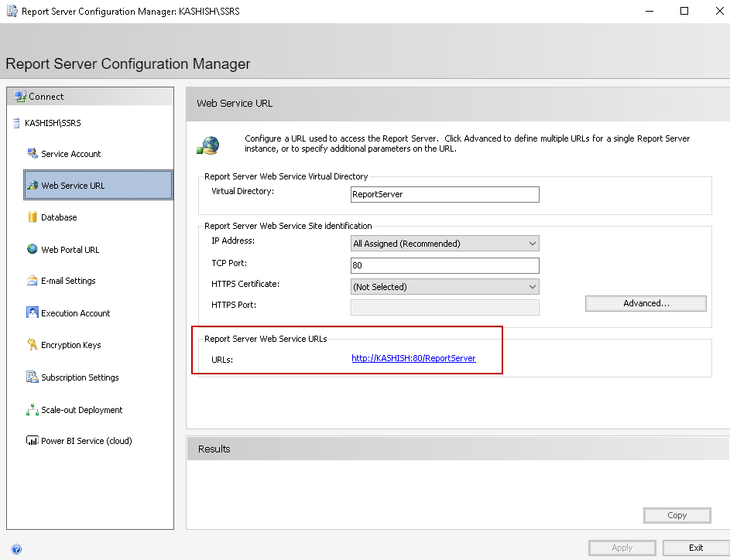Click the E-mail Settings envelope icon
The width and height of the screenshot is (730, 560).
tap(33, 281)
